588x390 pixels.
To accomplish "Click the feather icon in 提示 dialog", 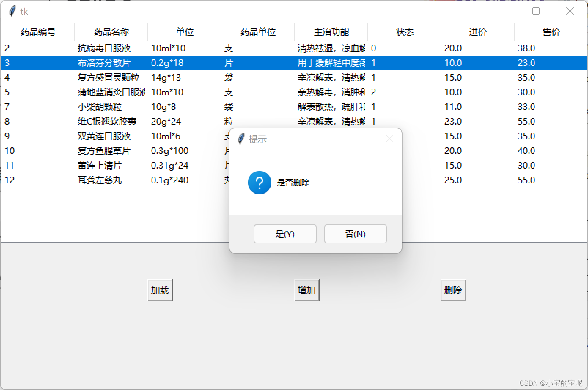I will [x=241, y=139].
